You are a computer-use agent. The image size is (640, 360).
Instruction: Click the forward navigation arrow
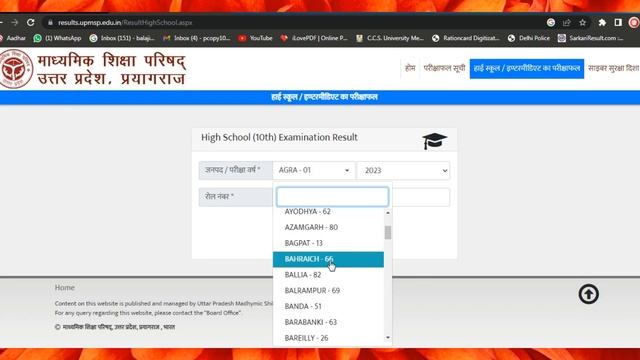tap(15, 22)
